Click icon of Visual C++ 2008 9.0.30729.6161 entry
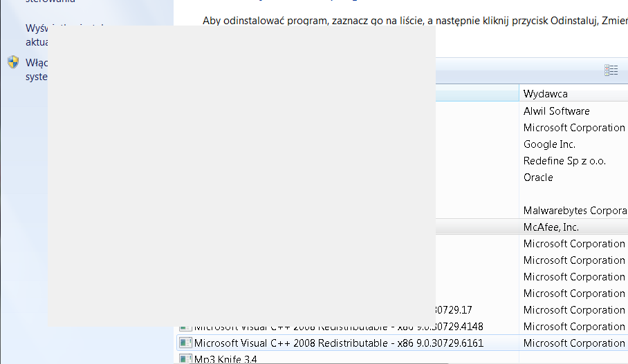This screenshot has width=628, height=364. 185,343
